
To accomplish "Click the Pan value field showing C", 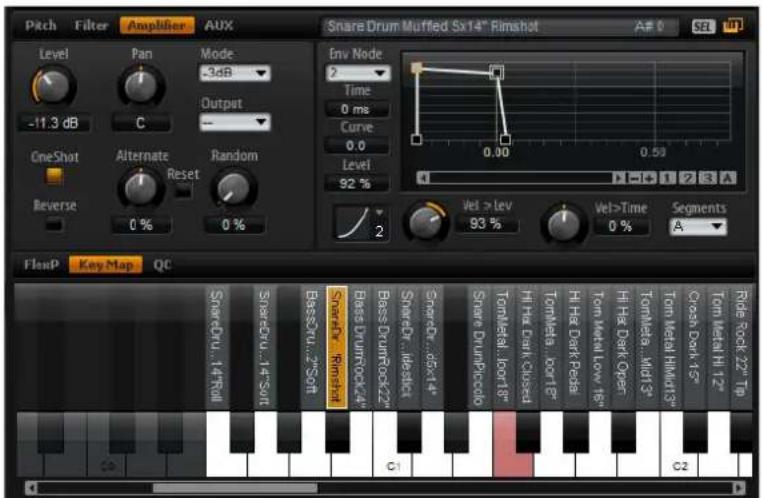I will pos(141,123).
